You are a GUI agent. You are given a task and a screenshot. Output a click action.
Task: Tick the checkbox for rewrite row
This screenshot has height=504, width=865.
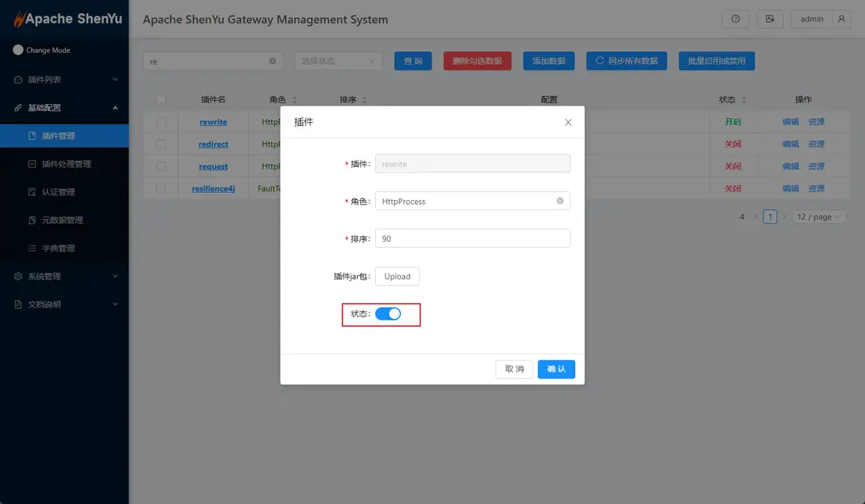click(161, 122)
